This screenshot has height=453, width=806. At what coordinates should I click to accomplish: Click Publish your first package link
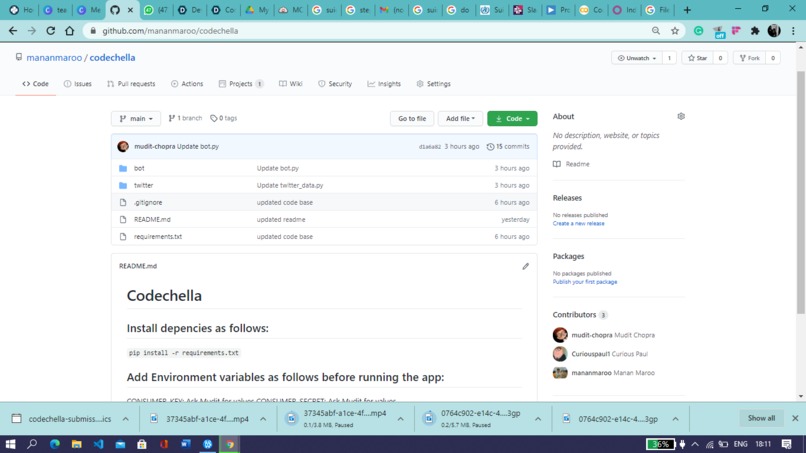point(585,282)
